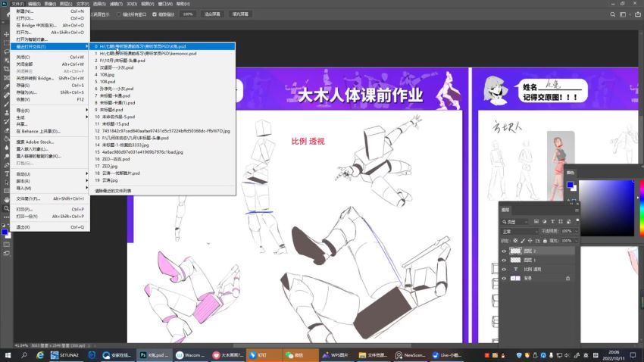The width and height of the screenshot is (644, 362).
Task: Hide the 背景 layer eye icon
Action: (504, 278)
